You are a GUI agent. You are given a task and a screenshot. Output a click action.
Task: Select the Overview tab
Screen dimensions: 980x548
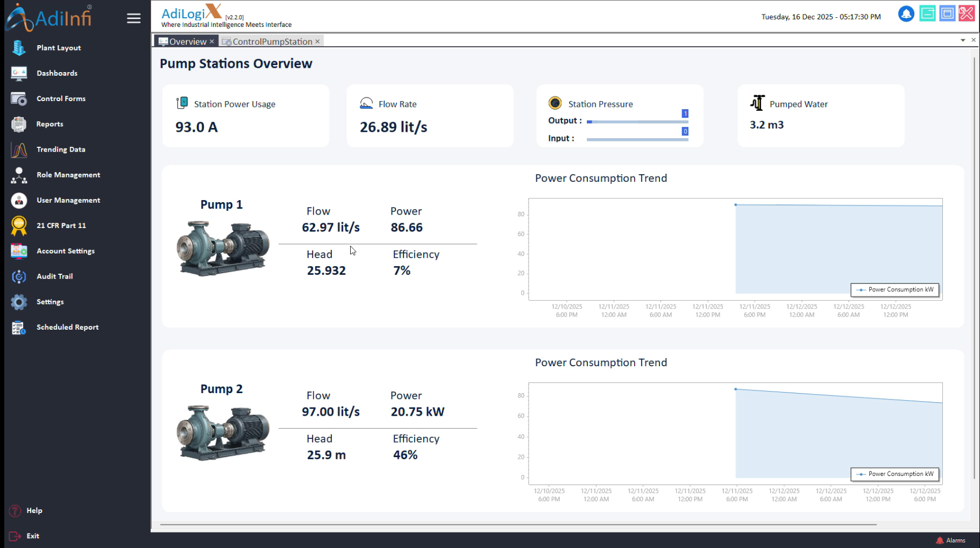click(x=187, y=41)
